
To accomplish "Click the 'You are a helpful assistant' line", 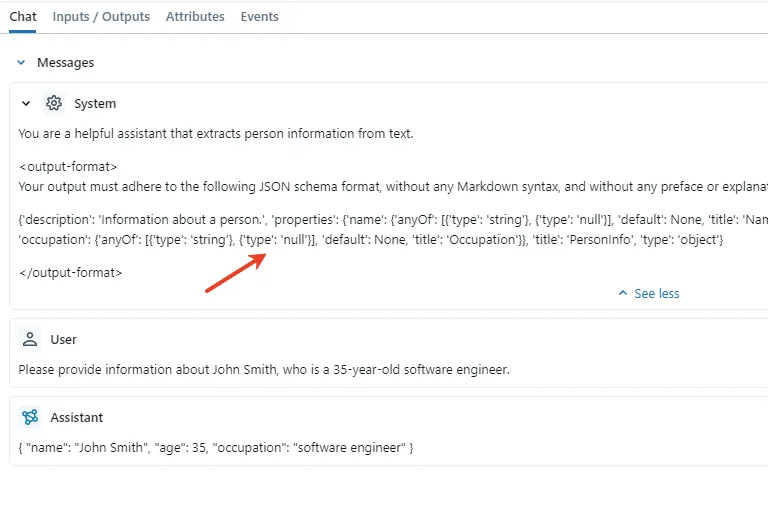I will [216, 134].
